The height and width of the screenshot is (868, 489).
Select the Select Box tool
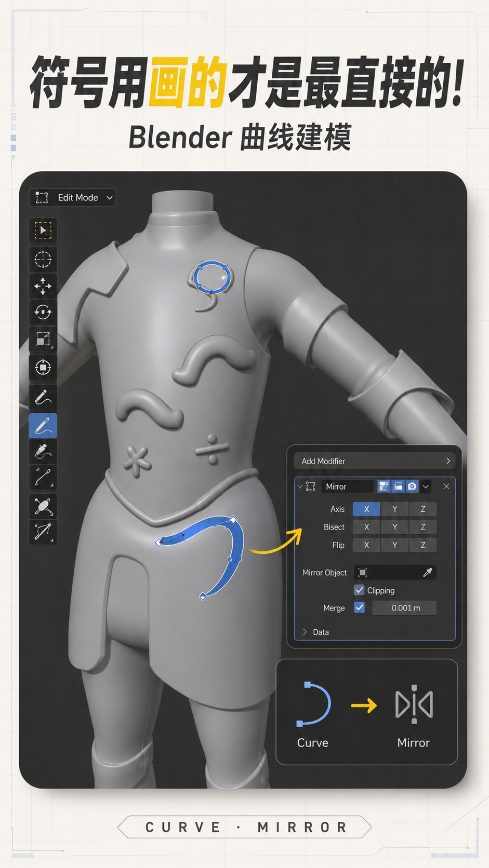43,230
